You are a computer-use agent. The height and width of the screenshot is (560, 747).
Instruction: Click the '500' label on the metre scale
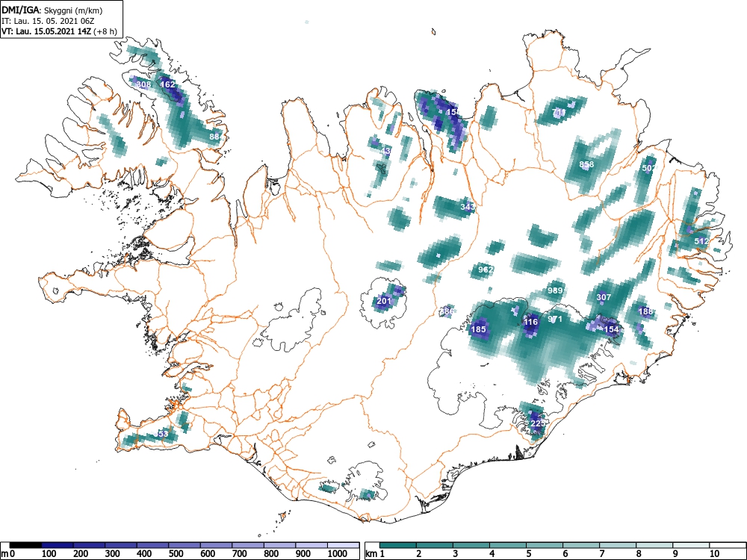point(176,553)
